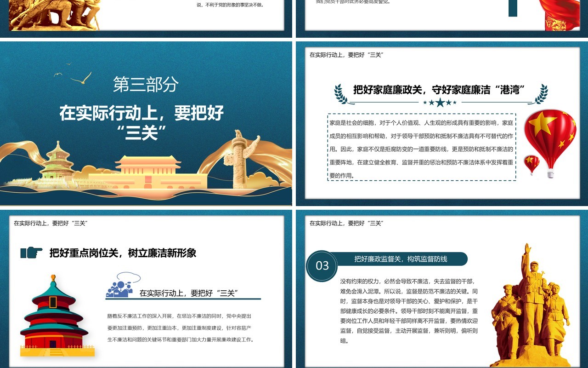Click the header label above the pointing hand

click(x=51, y=223)
